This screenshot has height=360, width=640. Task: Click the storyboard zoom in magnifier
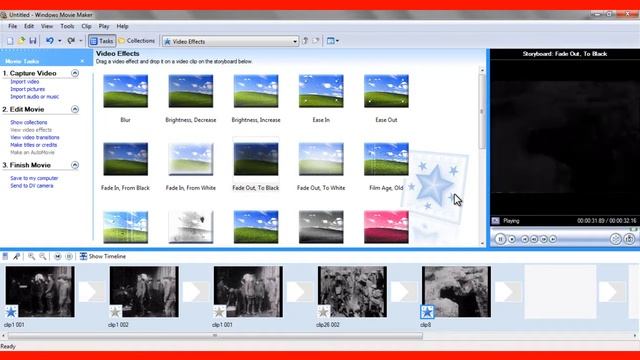[x=31, y=256]
